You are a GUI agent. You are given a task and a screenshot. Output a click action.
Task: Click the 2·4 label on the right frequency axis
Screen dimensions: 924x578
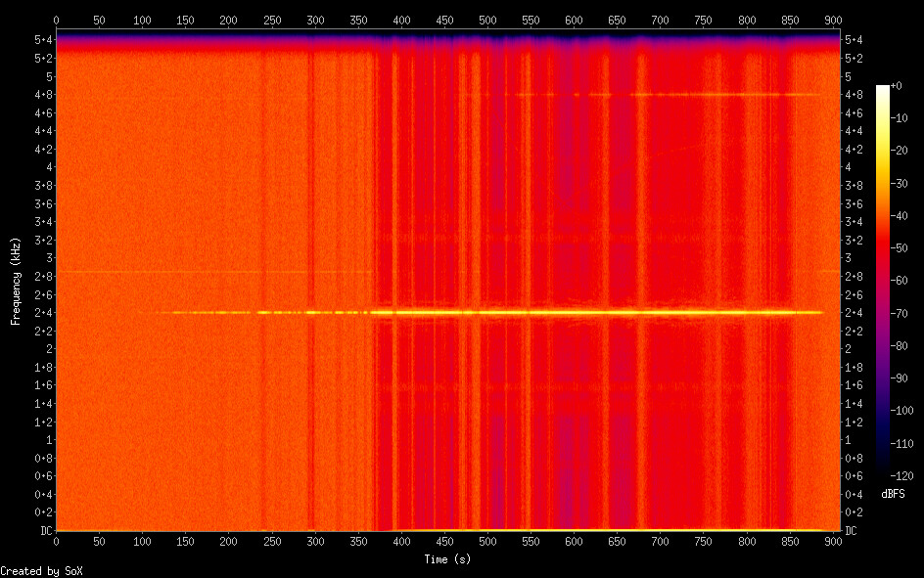tap(853, 313)
